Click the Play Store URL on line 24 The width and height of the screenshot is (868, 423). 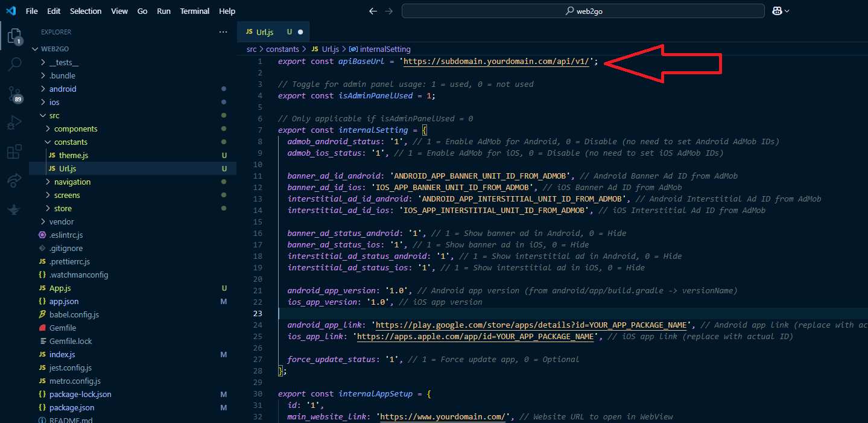[531, 325]
